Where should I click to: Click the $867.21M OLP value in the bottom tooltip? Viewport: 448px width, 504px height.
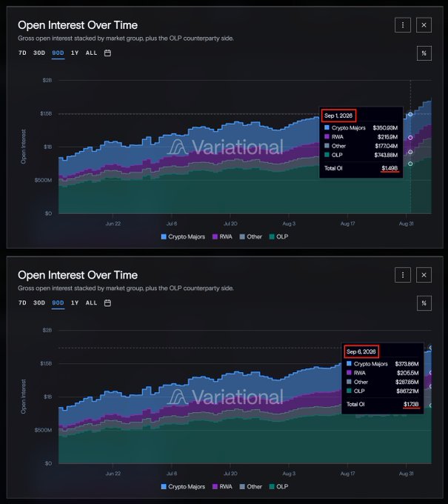pos(407,391)
